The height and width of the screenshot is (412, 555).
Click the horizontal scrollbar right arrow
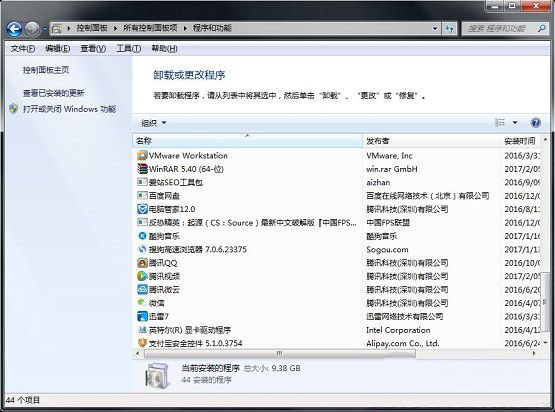(x=534, y=353)
